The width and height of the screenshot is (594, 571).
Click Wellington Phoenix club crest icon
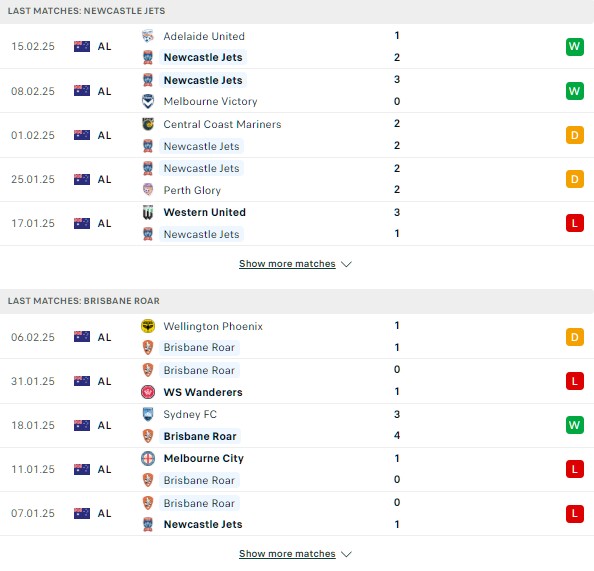tap(148, 326)
